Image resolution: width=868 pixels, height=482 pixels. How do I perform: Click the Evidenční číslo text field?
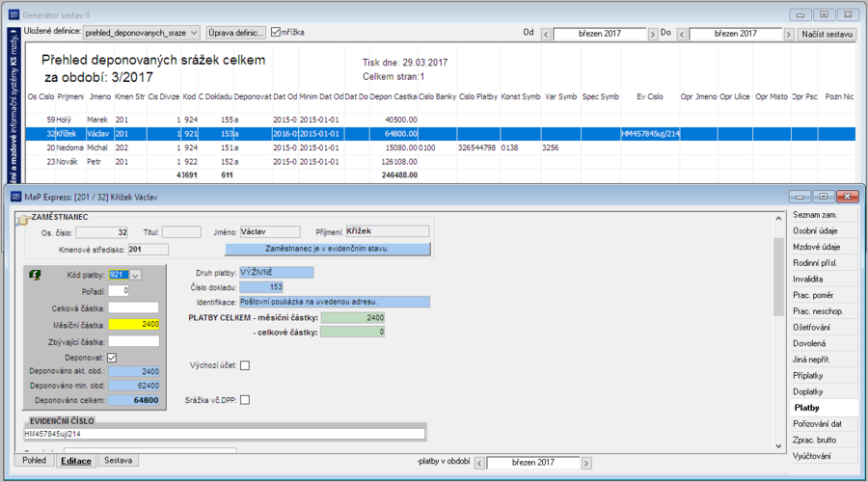pyautogui.click(x=224, y=434)
